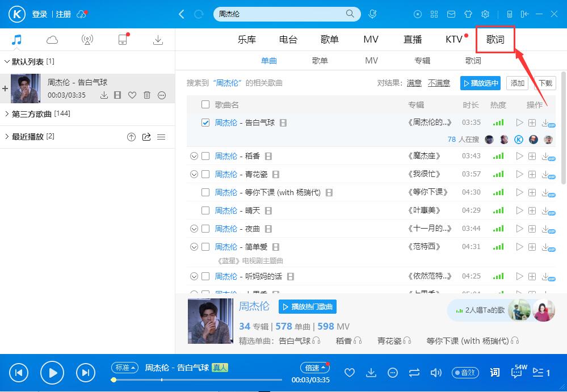Check the checkbox next to 稻香
This screenshot has width=567, height=392.
point(205,155)
